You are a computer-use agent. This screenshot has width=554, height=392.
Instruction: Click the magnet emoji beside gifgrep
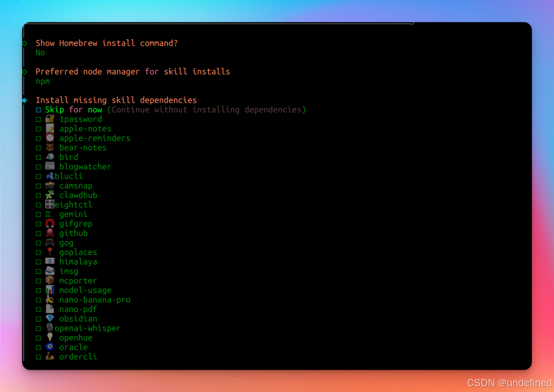pyautogui.click(x=50, y=223)
